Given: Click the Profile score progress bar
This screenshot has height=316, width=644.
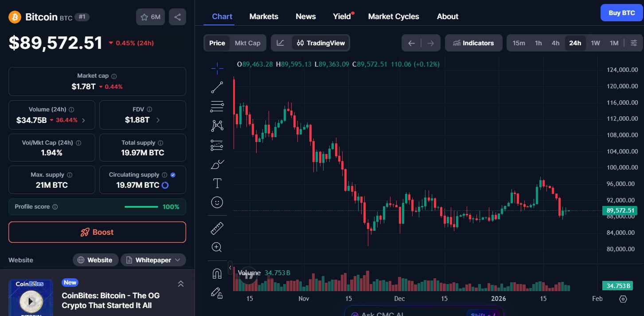Looking at the screenshot, I should point(141,206).
